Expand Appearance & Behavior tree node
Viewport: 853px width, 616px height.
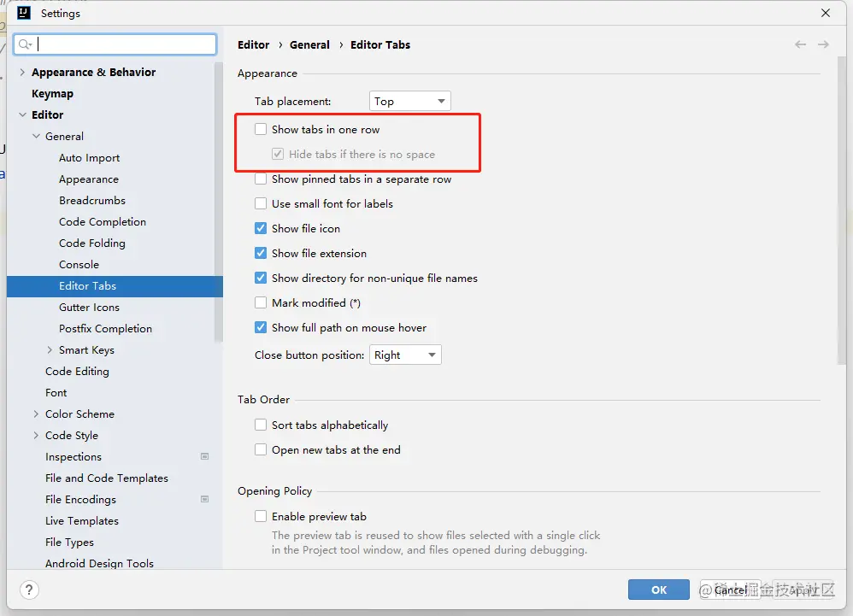[22, 72]
